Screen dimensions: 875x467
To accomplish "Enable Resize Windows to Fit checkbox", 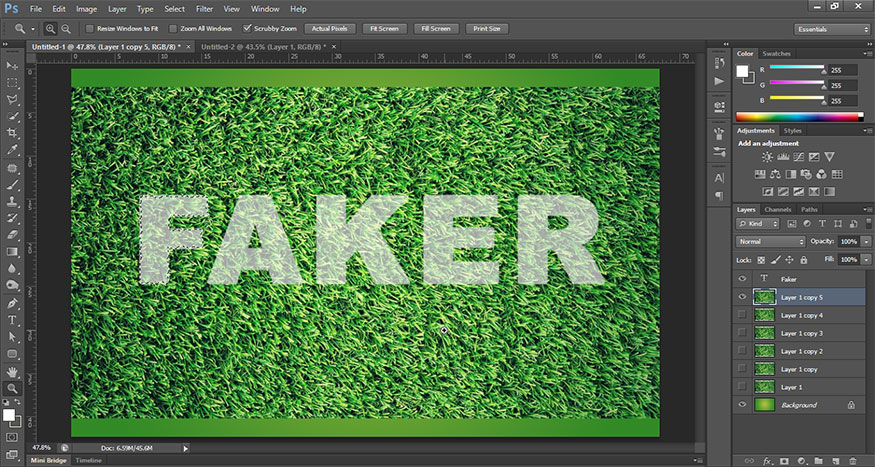I will (x=89, y=28).
